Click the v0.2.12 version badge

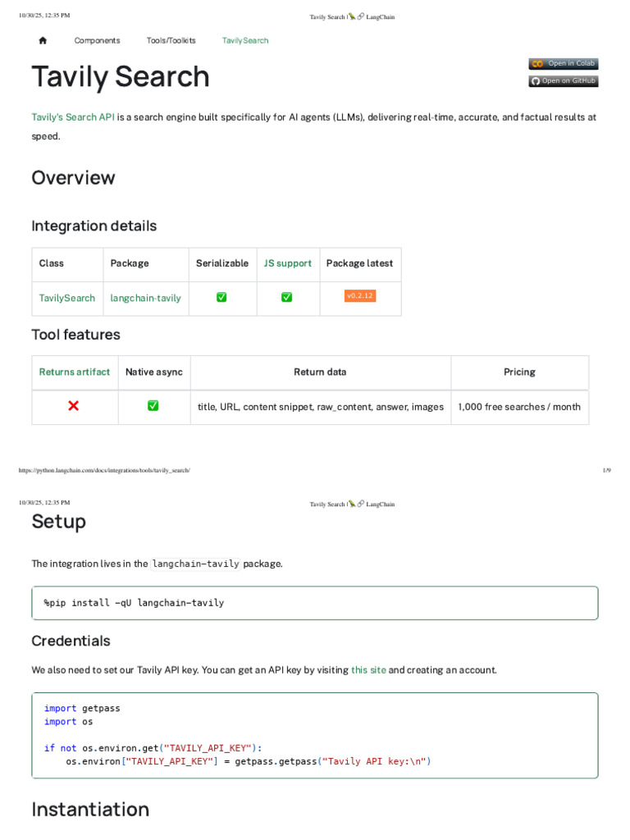tap(360, 295)
